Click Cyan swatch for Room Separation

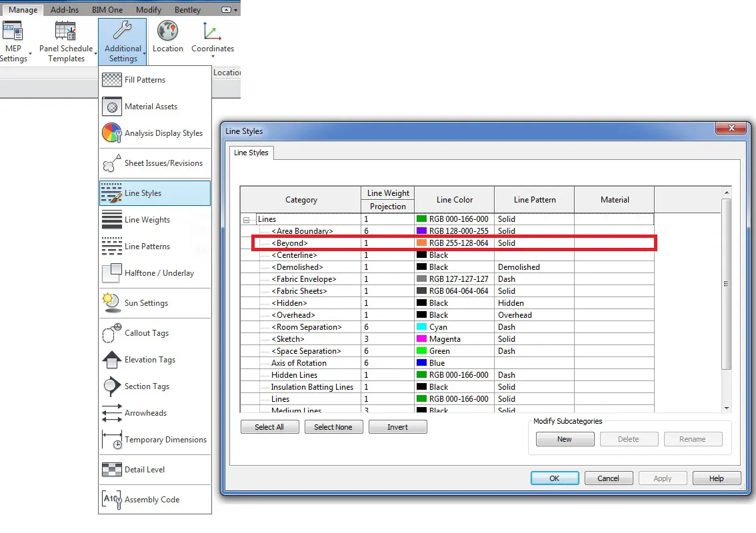click(x=421, y=326)
